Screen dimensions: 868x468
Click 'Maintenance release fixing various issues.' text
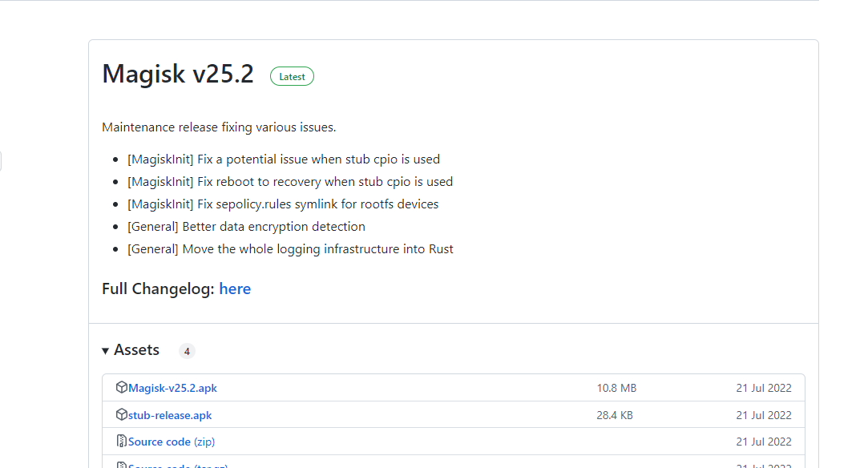coord(219,127)
